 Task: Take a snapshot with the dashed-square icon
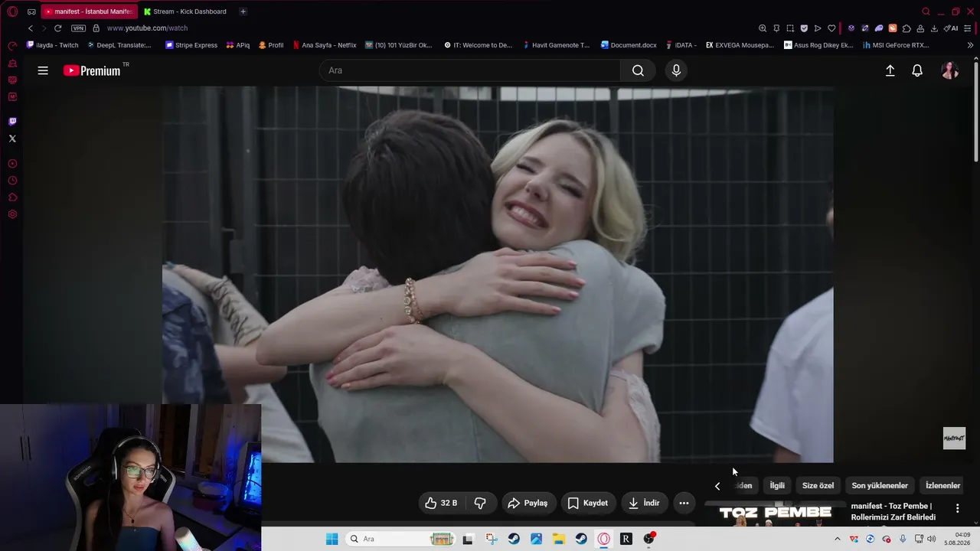pyautogui.click(x=790, y=28)
